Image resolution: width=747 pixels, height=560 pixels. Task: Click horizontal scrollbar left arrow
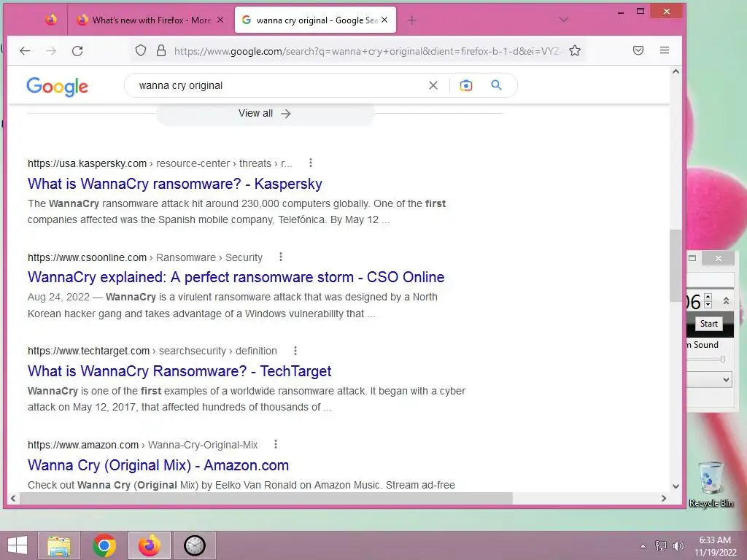pyautogui.click(x=13, y=498)
